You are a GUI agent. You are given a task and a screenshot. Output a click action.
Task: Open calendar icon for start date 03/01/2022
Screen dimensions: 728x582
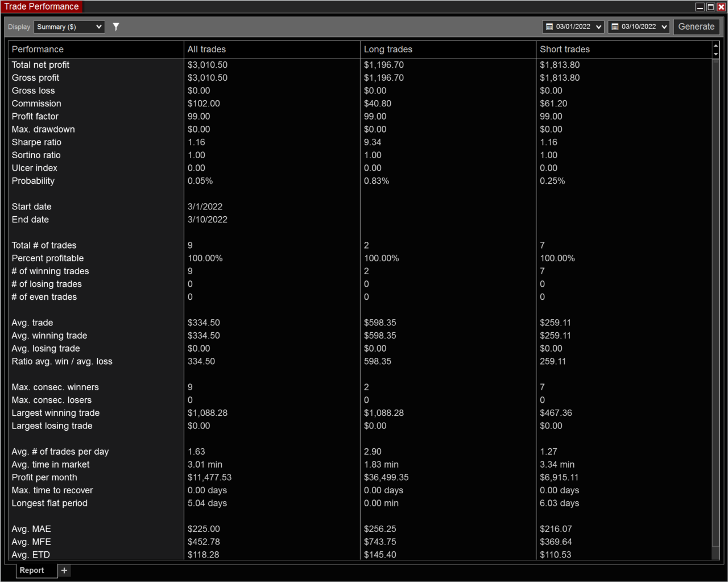549,27
